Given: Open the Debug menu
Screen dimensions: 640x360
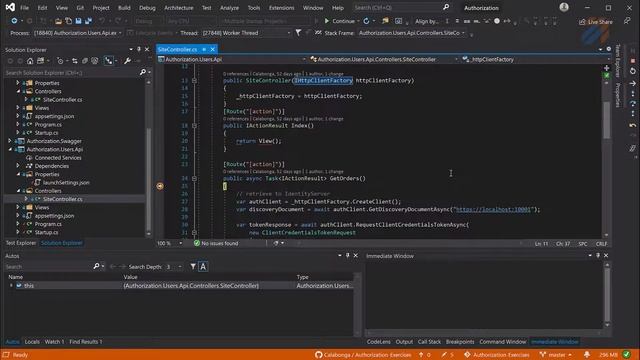Looking at the screenshot, I should (x=147, y=8).
